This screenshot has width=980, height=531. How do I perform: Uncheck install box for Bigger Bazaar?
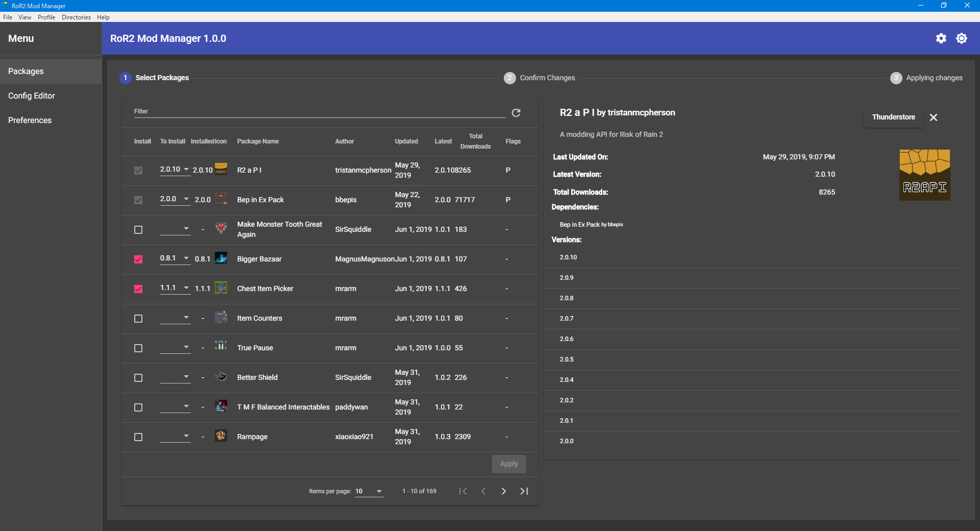(138, 259)
